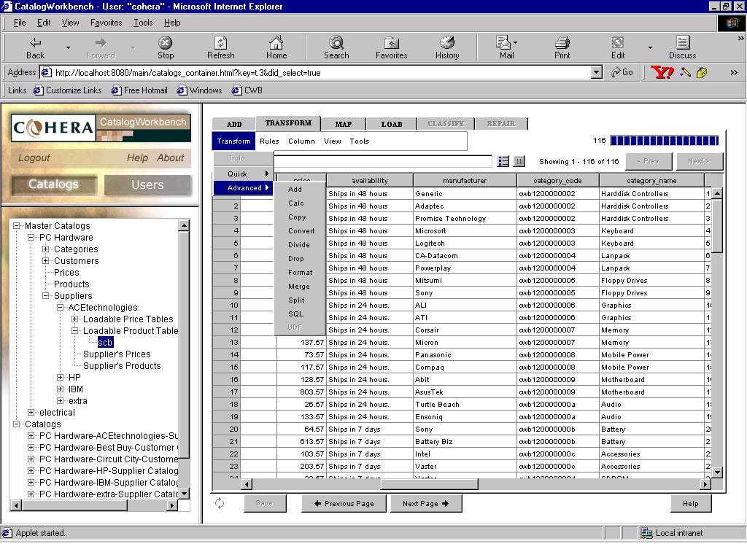
Task: Open the Edit toolbar button dropdown arrow
Action: pos(650,47)
